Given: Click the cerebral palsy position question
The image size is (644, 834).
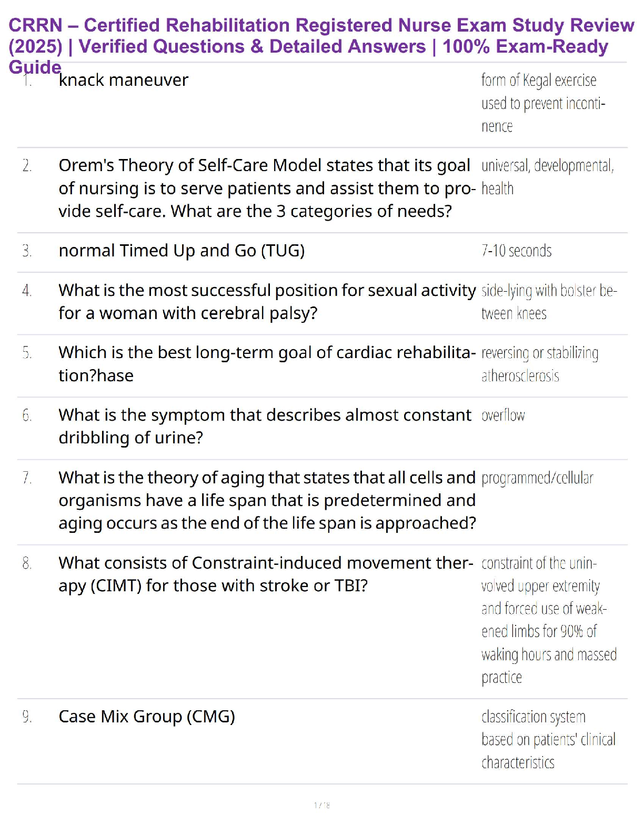Looking at the screenshot, I should pyautogui.click(x=266, y=302).
